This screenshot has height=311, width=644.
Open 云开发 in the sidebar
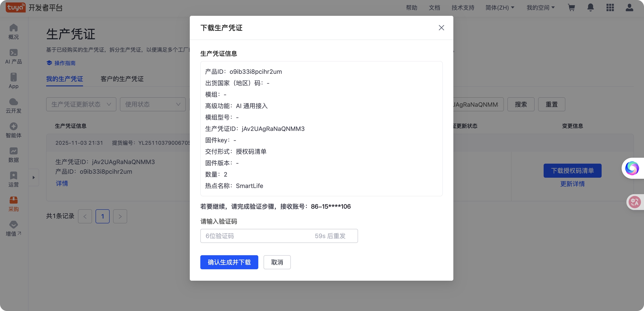point(13,105)
